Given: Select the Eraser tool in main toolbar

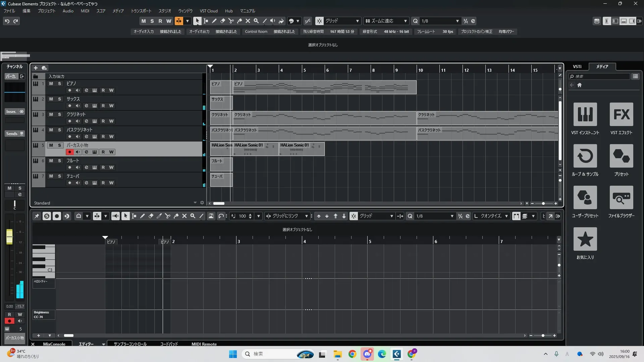Looking at the screenshot, I should [x=223, y=21].
